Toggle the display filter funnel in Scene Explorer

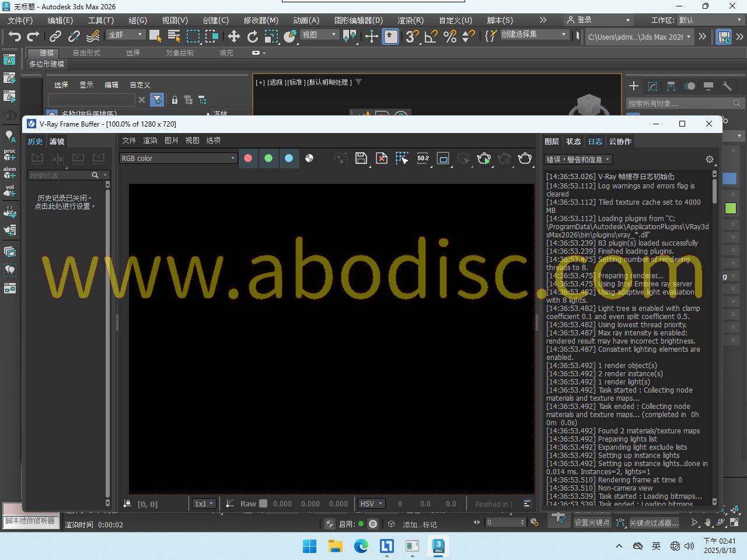157,100
